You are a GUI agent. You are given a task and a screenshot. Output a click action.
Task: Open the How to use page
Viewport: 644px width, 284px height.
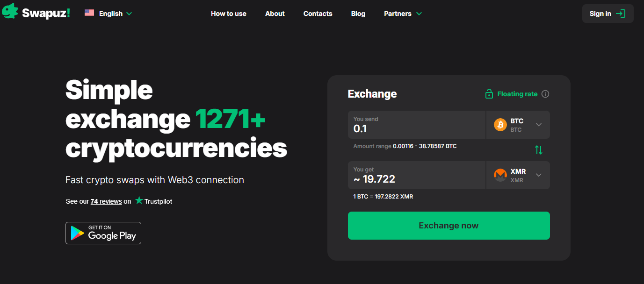tap(229, 14)
